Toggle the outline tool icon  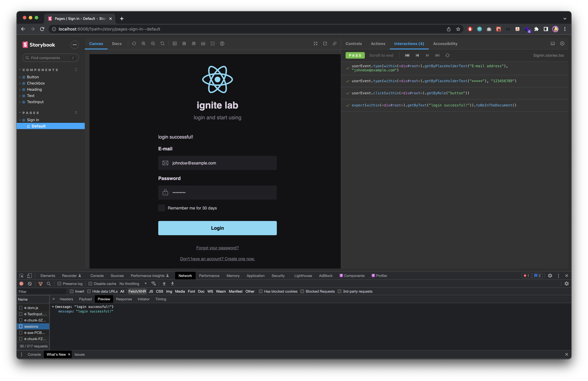[x=212, y=44]
